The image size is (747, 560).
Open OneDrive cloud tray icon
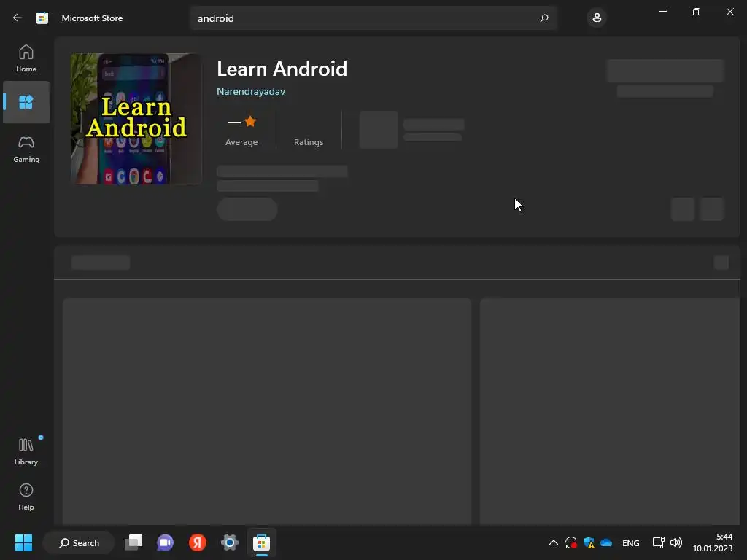[x=606, y=542]
